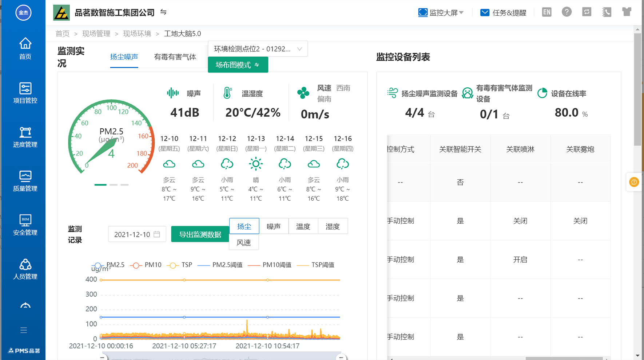Toggle TSP阈值 line in chart legend

pos(316,265)
